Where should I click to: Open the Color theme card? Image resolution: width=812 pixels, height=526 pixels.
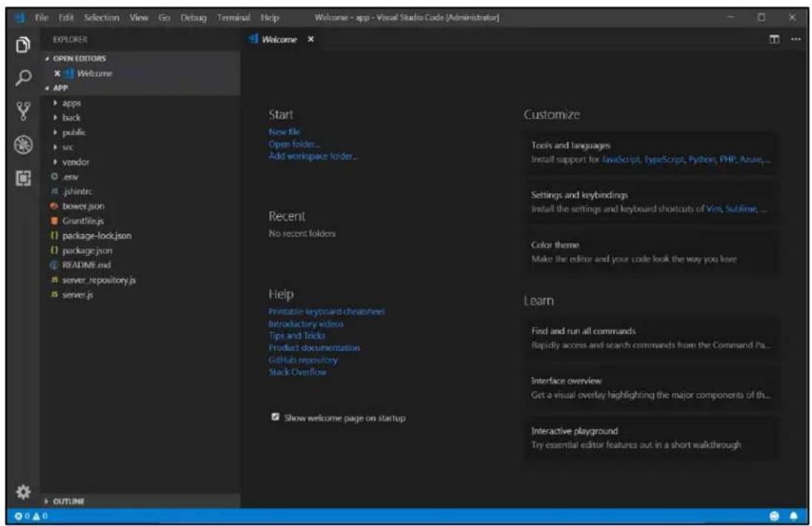coord(651,252)
